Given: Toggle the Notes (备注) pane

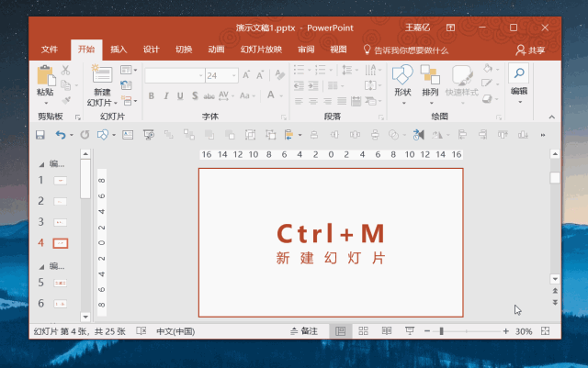Looking at the screenshot, I should tap(303, 330).
